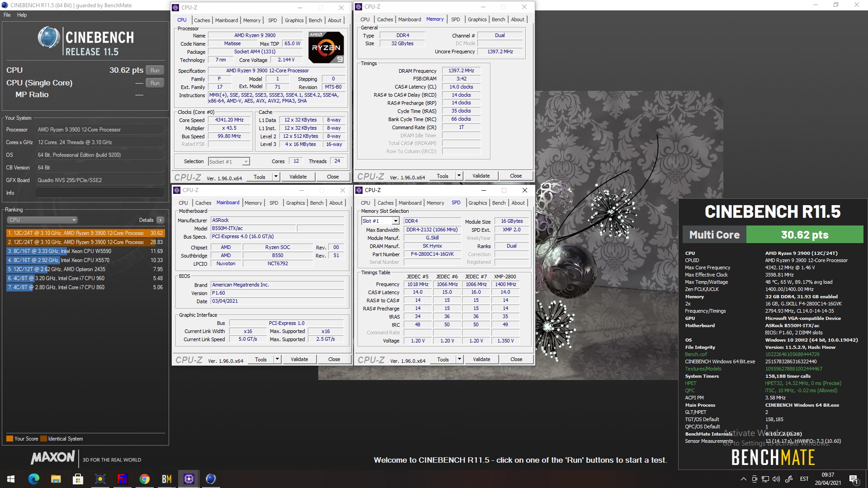Open the Cinebench File menu
868x488 pixels.
[x=7, y=15]
